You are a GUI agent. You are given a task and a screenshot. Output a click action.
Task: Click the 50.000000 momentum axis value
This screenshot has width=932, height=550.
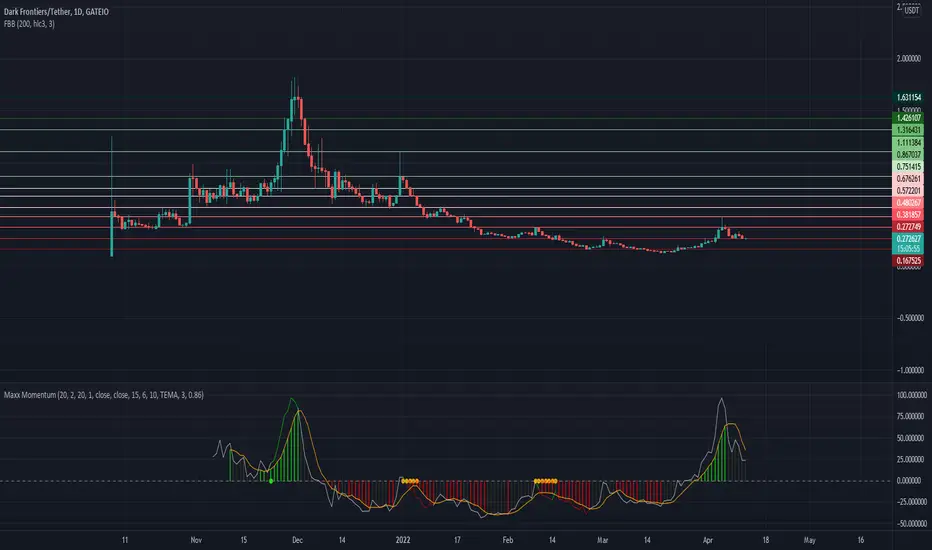pos(911,438)
